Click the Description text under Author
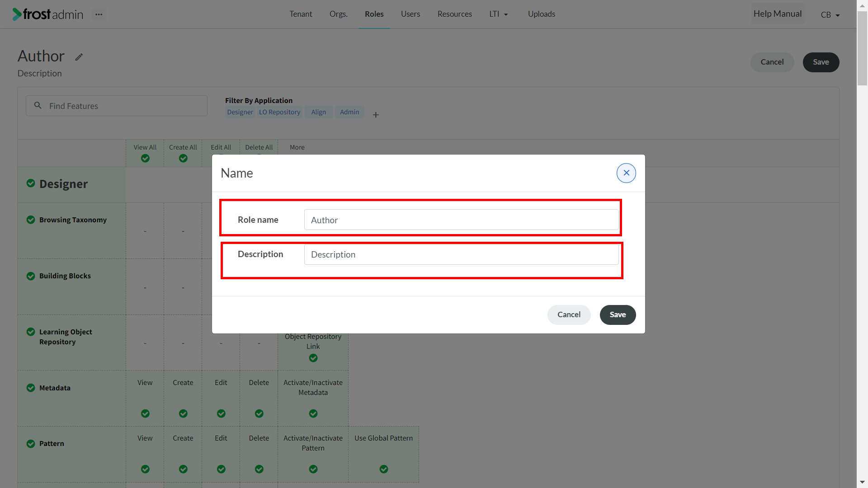The height and width of the screenshot is (488, 868). (40, 73)
